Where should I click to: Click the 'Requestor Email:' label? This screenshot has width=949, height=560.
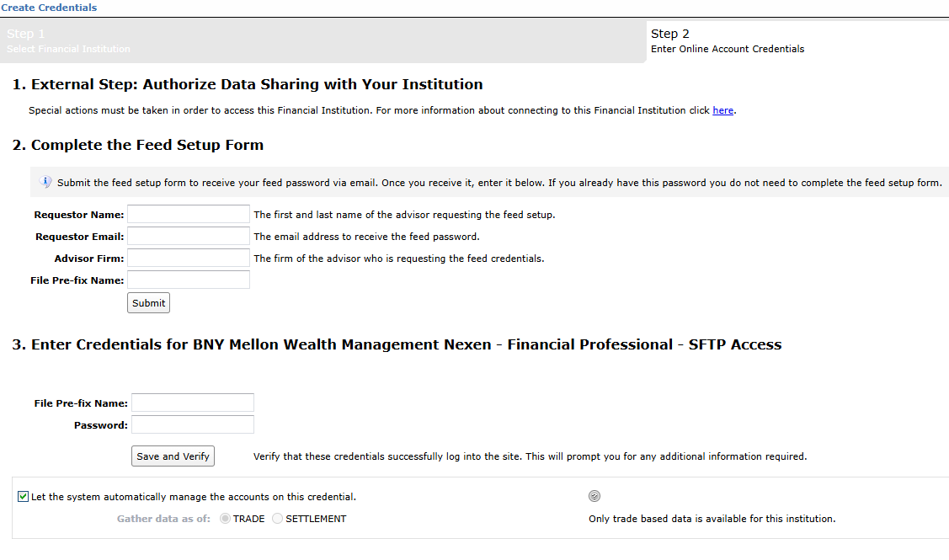coord(79,237)
